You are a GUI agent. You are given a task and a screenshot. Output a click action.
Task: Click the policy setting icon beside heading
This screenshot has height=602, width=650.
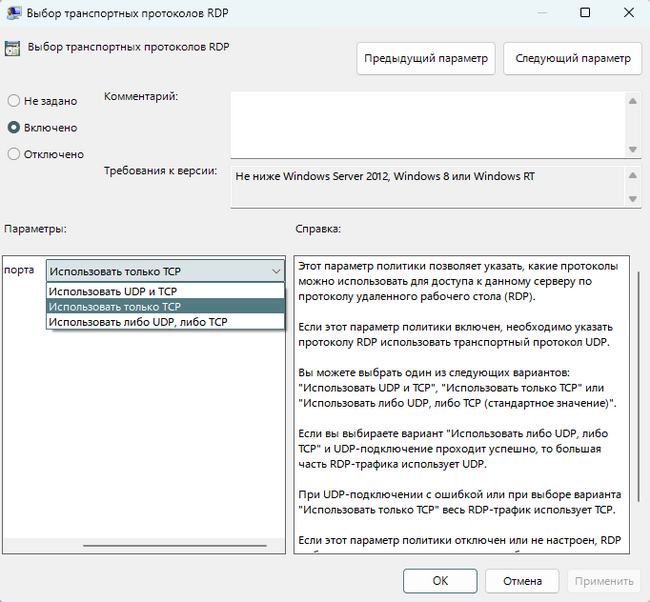click(x=12, y=49)
